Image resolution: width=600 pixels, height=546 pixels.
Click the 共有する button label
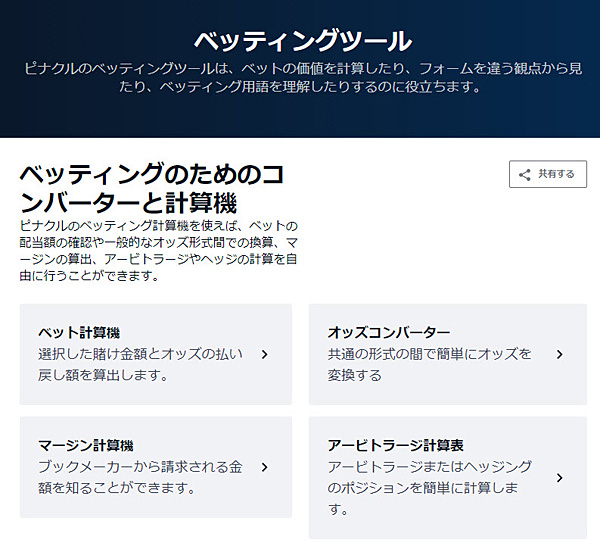pos(556,174)
